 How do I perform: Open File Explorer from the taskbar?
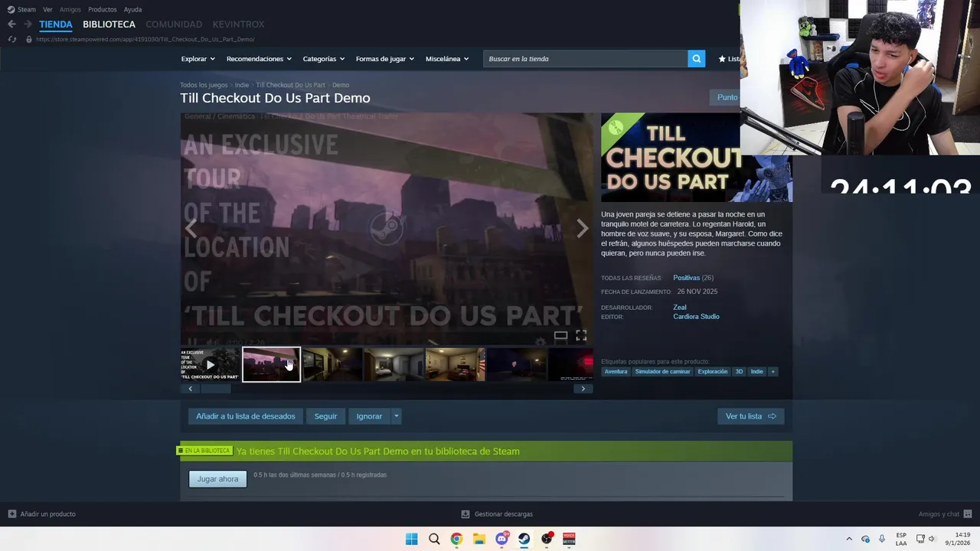[479, 539]
